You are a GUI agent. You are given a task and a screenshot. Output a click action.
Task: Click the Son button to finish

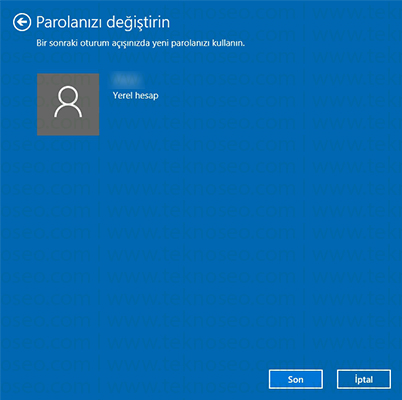pos(296,379)
